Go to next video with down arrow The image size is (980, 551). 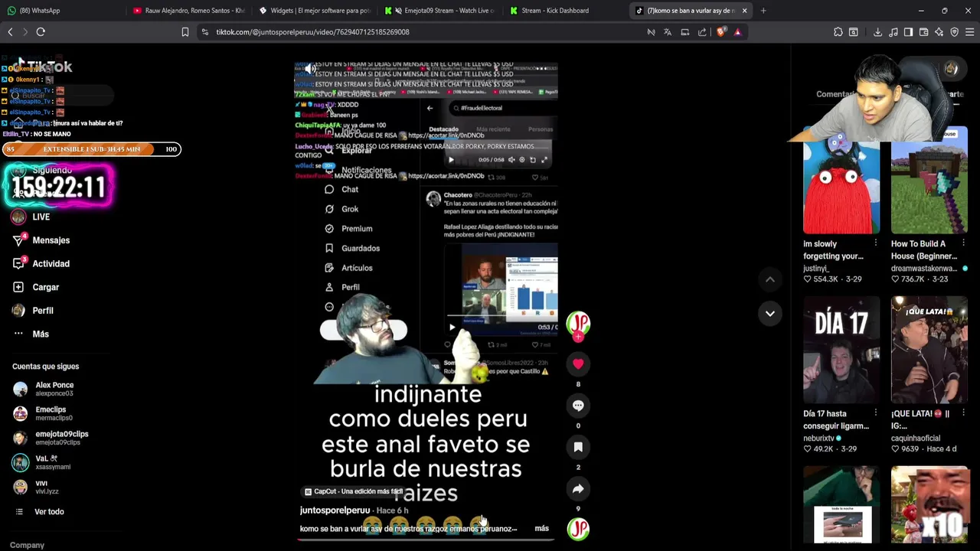coord(770,314)
